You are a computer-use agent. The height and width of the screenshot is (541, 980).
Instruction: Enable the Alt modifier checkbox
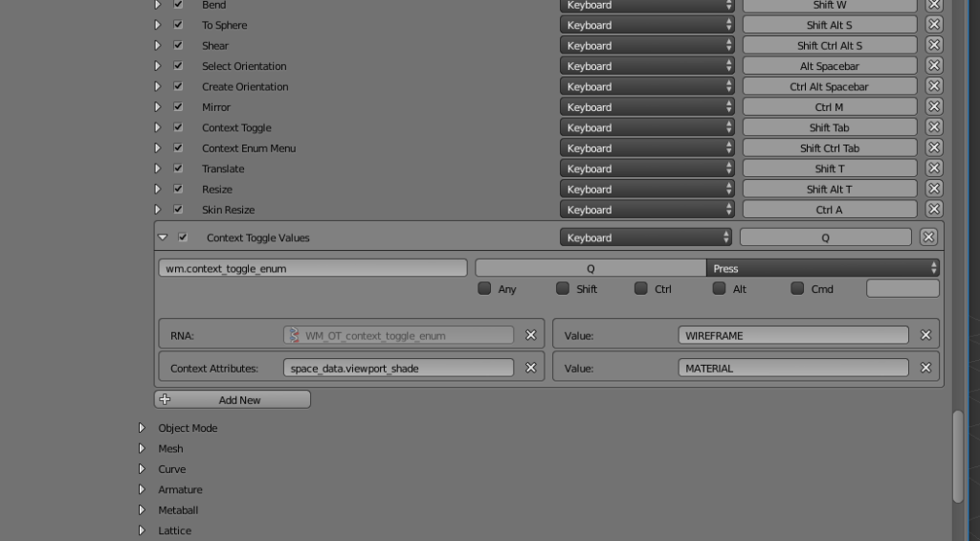click(x=719, y=288)
